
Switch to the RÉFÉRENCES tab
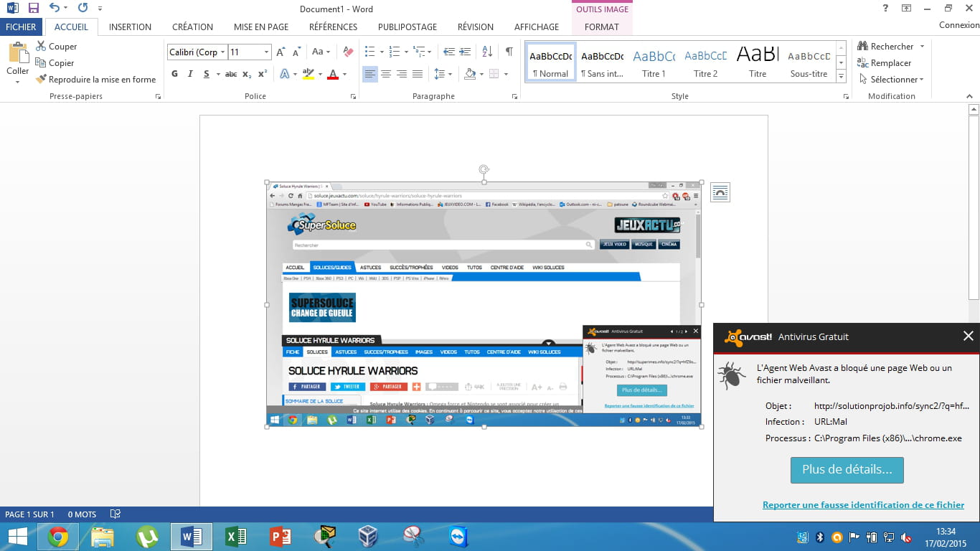(x=333, y=27)
